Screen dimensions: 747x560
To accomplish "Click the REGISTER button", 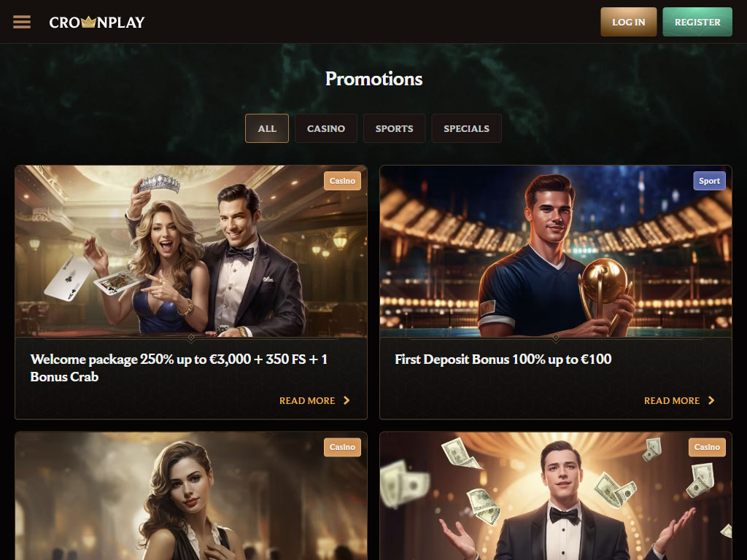I will 697,22.
